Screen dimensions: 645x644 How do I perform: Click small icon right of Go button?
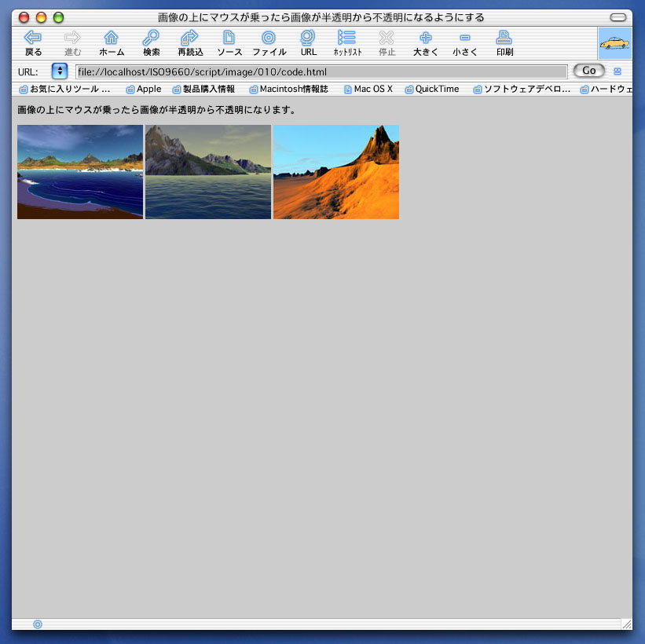617,71
